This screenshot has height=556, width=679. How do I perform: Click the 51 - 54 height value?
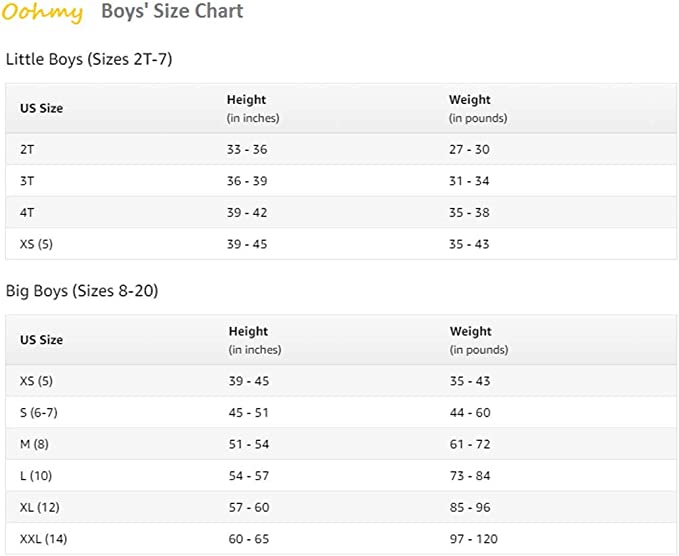(x=249, y=444)
